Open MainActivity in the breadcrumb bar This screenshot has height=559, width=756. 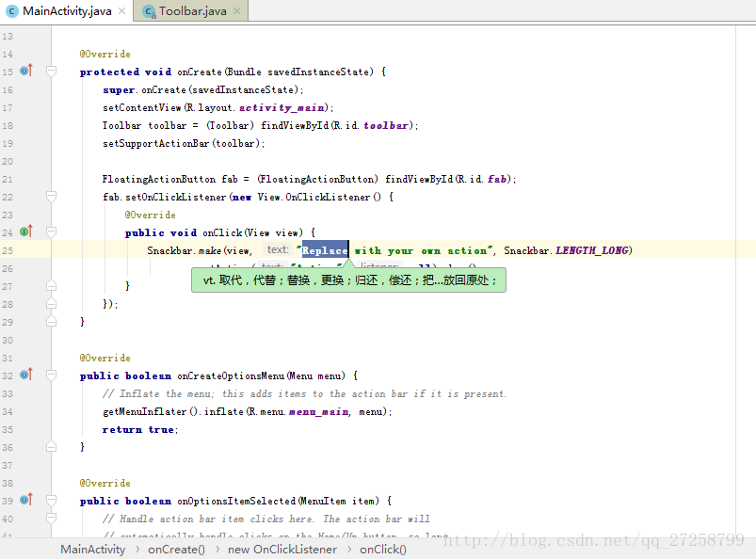tap(92, 550)
